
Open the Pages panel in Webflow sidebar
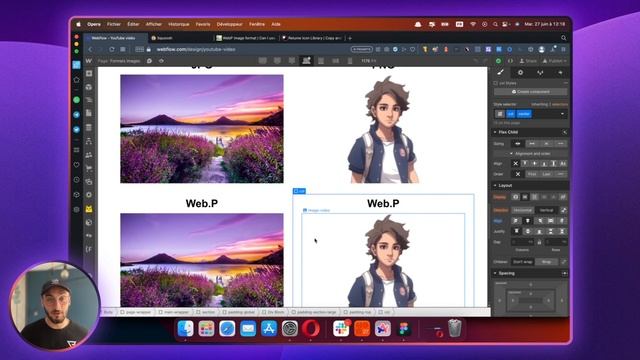point(89,113)
